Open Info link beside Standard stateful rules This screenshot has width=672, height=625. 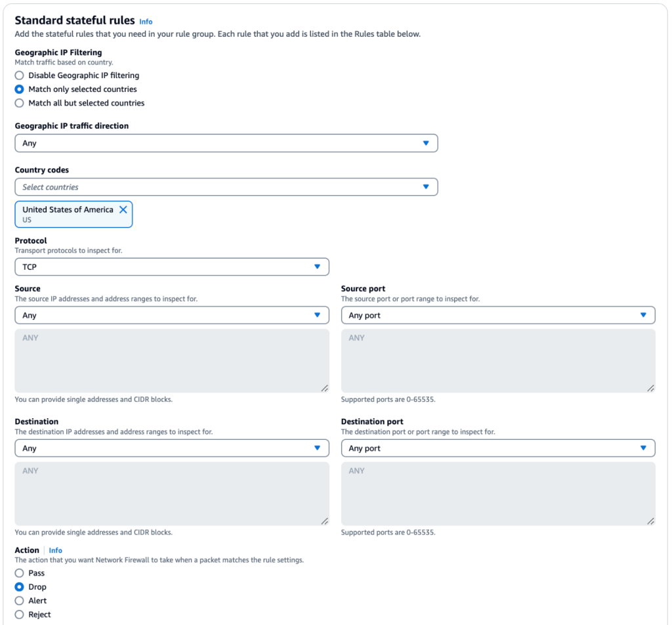(x=146, y=22)
